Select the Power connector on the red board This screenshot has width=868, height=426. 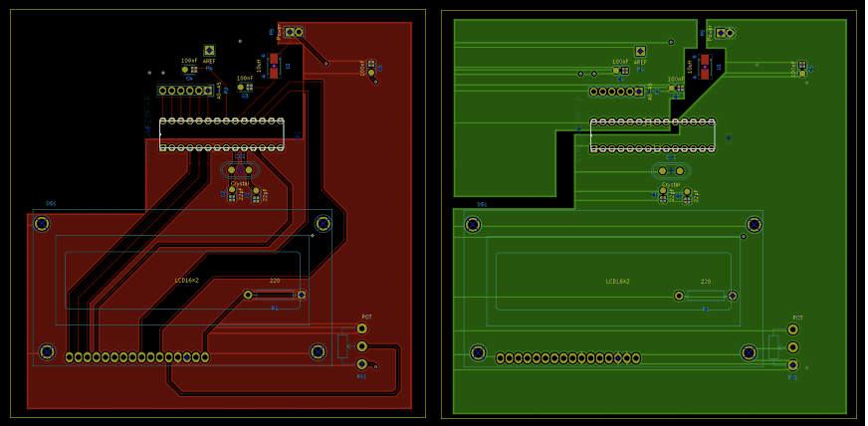[x=294, y=32]
